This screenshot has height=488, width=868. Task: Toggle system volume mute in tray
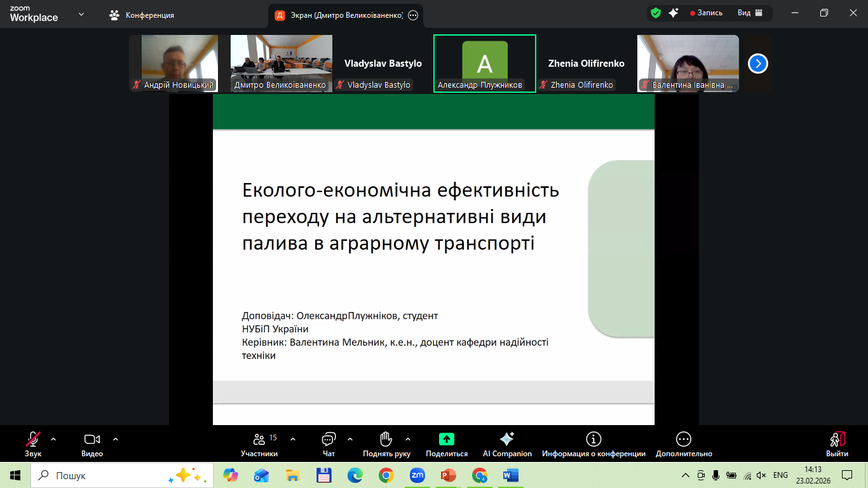[x=762, y=475]
